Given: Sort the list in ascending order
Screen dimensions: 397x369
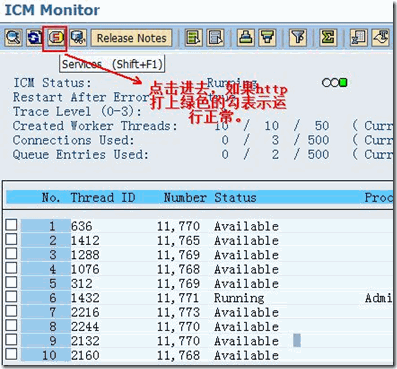Looking at the screenshot, I should (246, 38).
